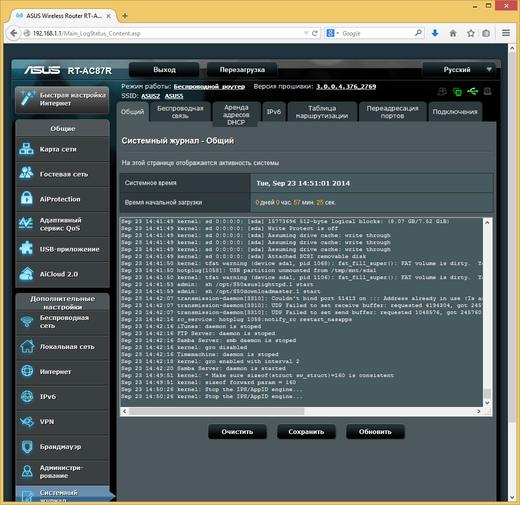The width and height of the screenshot is (520, 505).
Task: Reload page with browser refresh icon
Action: 314,33
